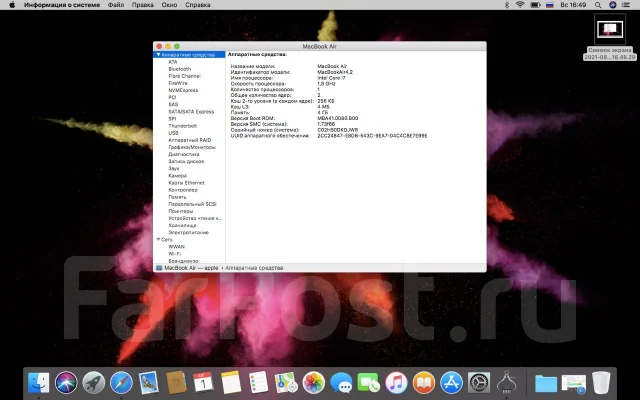Select USB in the sidebar
This screenshot has width=640, height=400.
pos(173,133)
